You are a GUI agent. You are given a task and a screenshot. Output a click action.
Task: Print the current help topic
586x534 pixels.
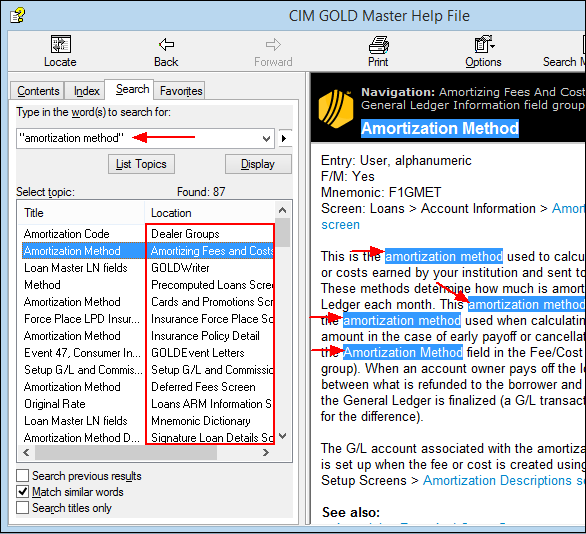coord(378,51)
